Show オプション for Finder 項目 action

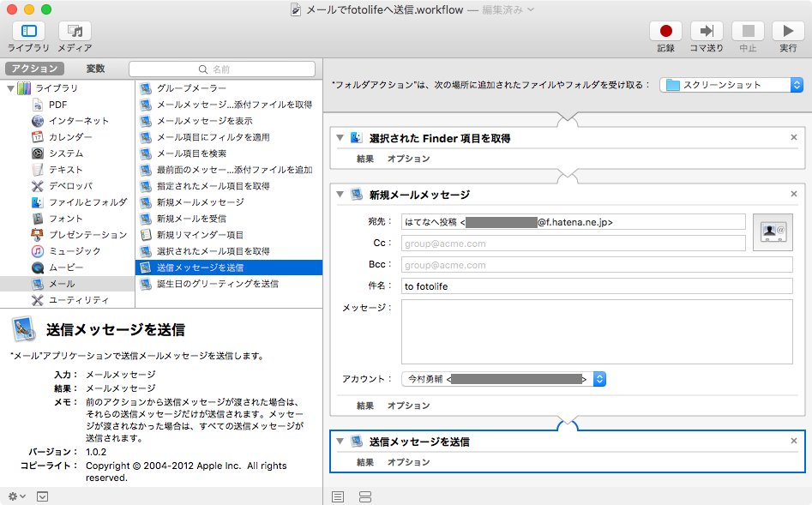409,159
